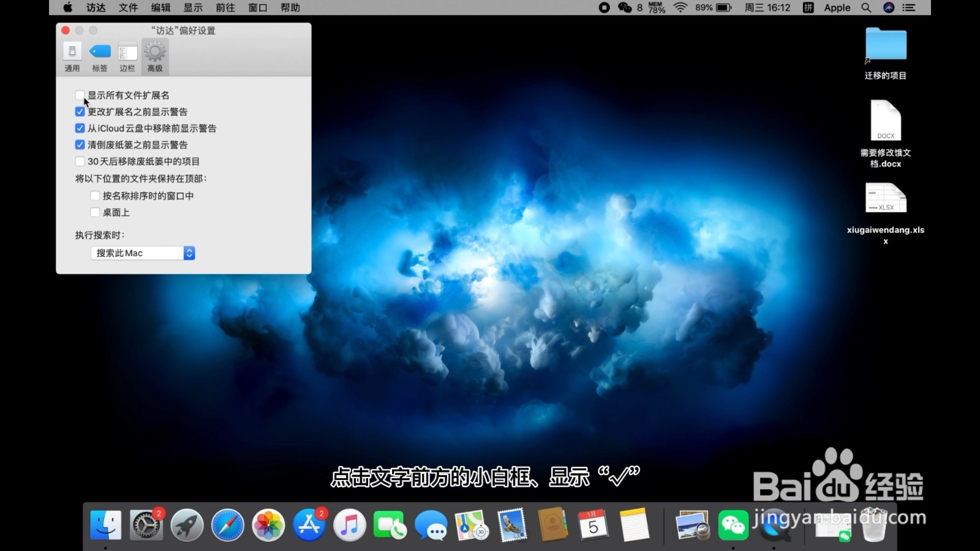Open the 帮助 menu

pyautogui.click(x=290, y=7)
